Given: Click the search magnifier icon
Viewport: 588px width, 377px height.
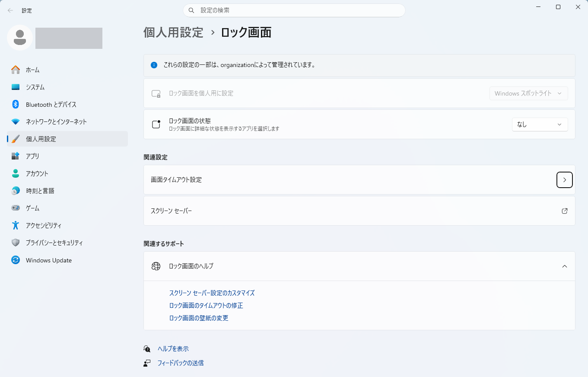Looking at the screenshot, I should [x=191, y=10].
